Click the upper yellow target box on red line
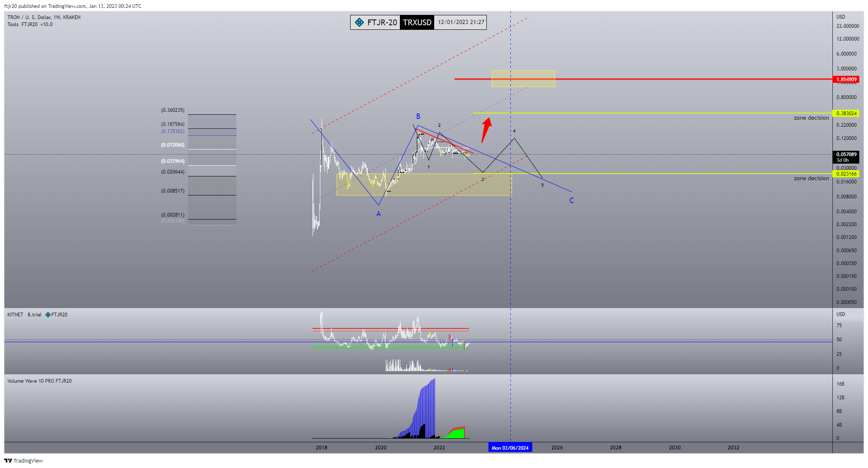Viewport: 868px width, 468px height. tap(523, 79)
